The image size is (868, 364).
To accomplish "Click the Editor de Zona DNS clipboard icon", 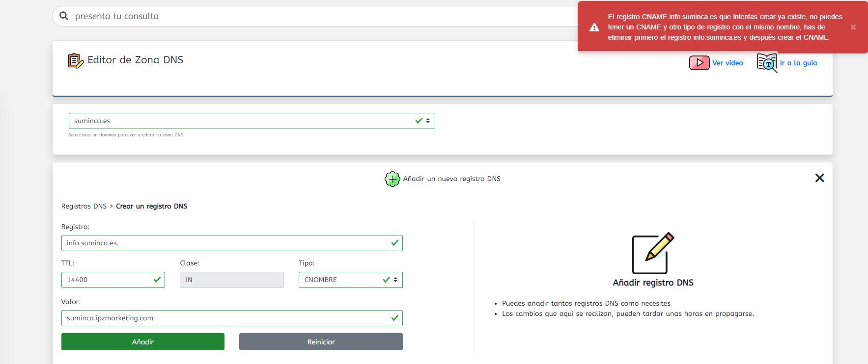I will point(76,61).
